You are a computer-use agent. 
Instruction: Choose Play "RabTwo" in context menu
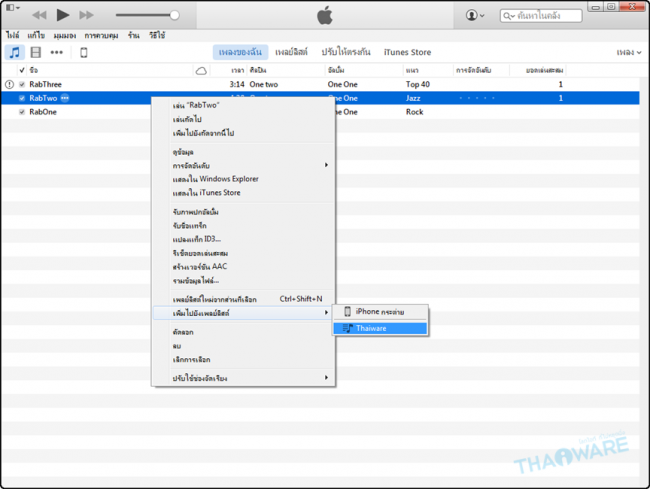(x=244, y=105)
